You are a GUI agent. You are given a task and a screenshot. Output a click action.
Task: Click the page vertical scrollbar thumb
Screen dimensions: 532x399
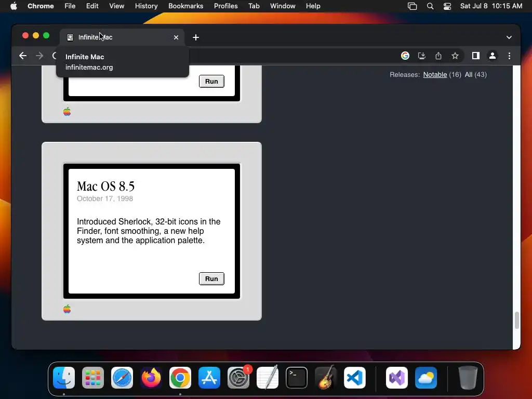click(517, 320)
